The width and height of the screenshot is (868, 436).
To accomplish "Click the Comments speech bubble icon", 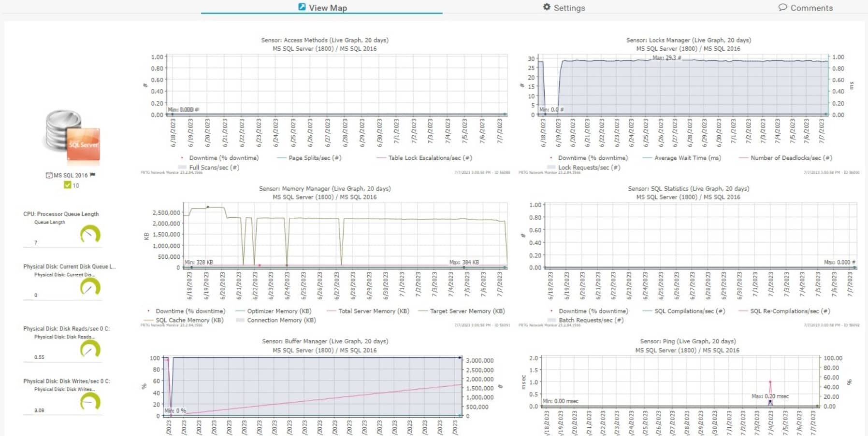I will coord(782,7).
